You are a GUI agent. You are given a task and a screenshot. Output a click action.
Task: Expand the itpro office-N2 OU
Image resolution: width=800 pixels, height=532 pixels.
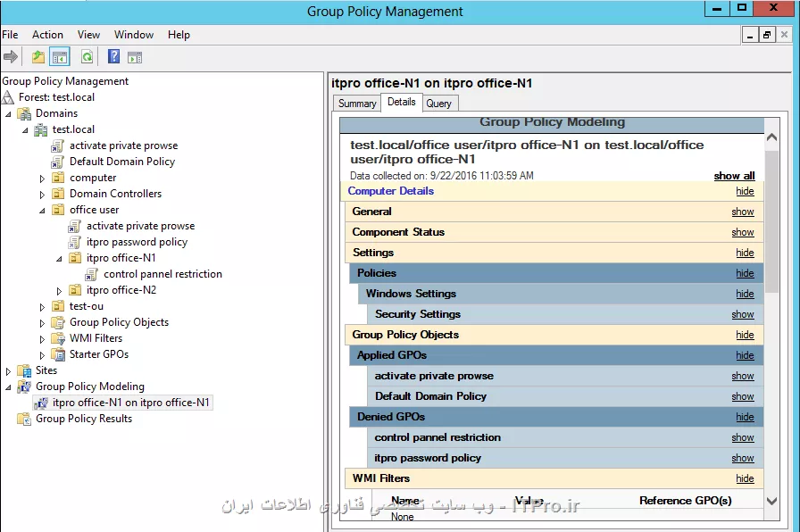click(59, 291)
